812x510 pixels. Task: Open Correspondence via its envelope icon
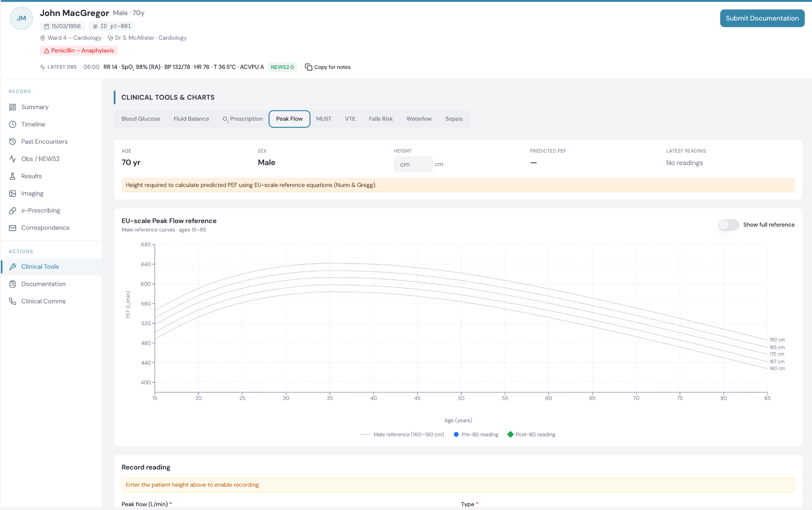click(13, 228)
